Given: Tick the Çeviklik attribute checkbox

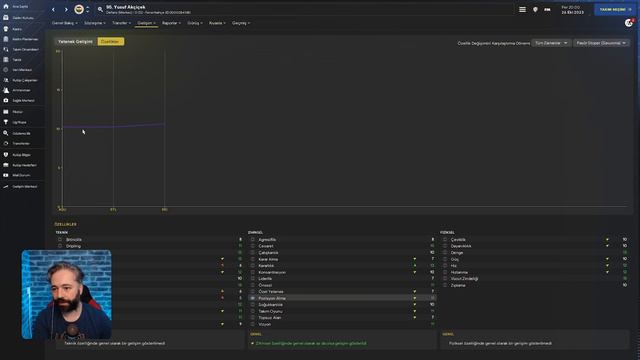Looking at the screenshot, I should point(445,240).
